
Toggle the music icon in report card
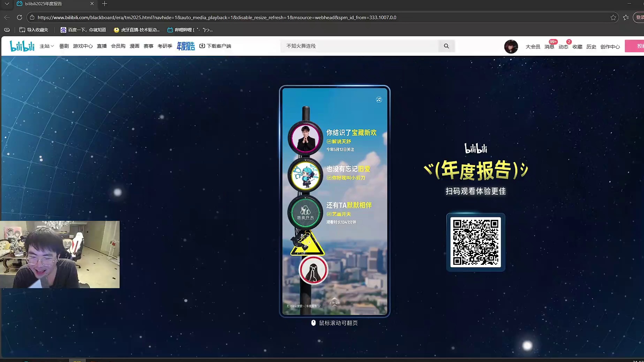coord(379,100)
